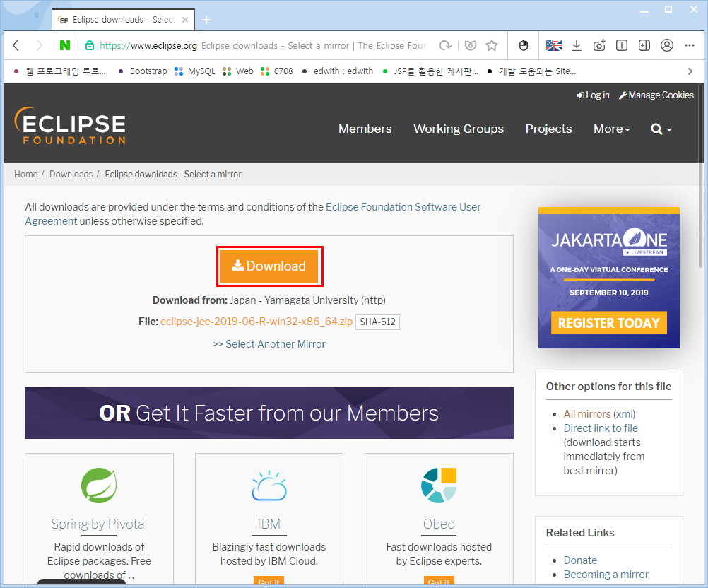The image size is (708, 588).
Task: Open the reader mode icon
Action: 622,45
